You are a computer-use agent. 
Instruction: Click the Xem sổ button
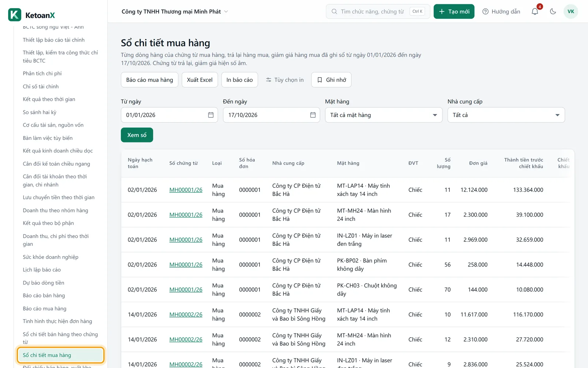137,135
